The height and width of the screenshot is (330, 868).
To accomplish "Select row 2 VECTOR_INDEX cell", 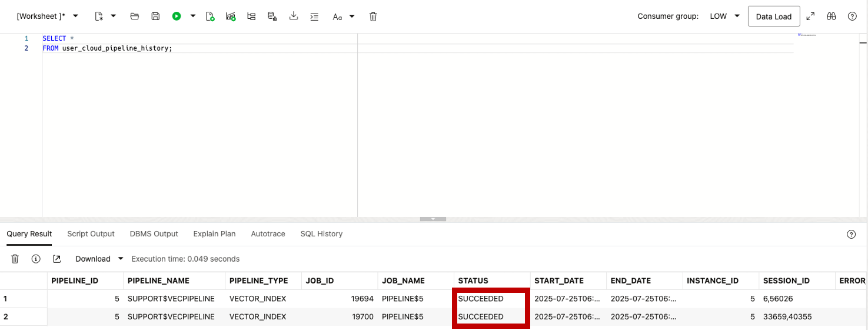I will pyautogui.click(x=263, y=316).
